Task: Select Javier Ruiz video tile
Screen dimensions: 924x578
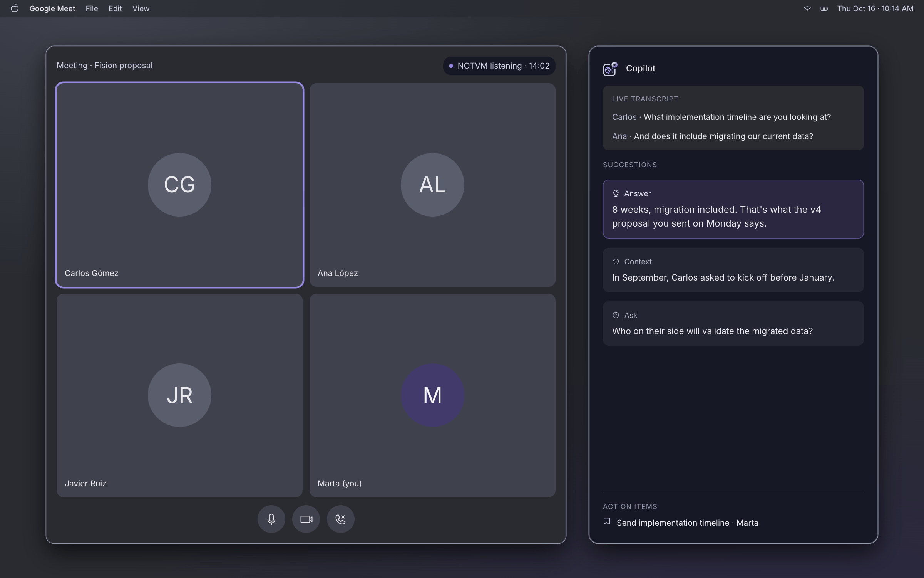Action: [179, 395]
